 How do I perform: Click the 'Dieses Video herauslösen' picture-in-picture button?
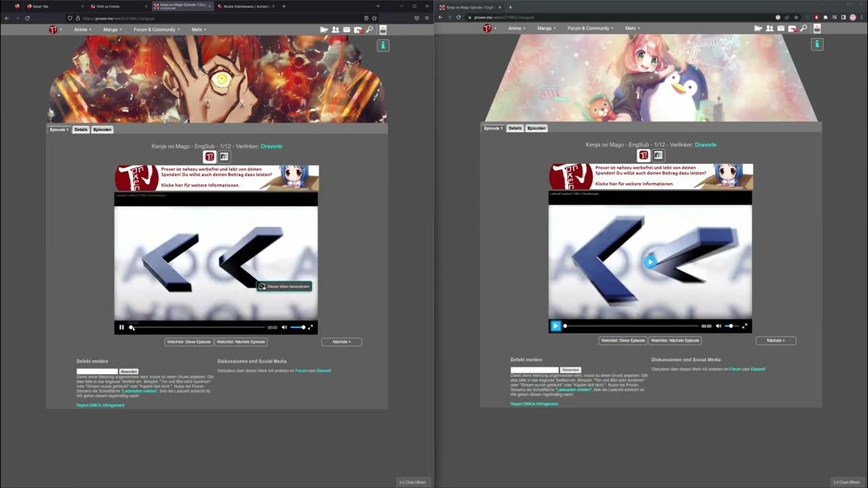point(284,287)
